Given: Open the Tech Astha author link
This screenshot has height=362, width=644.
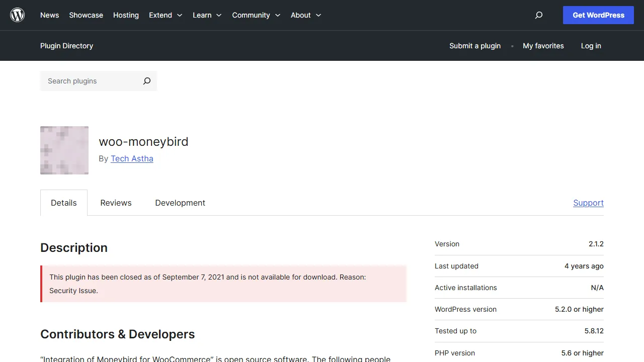Looking at the screenshot, I should (132, 158).
